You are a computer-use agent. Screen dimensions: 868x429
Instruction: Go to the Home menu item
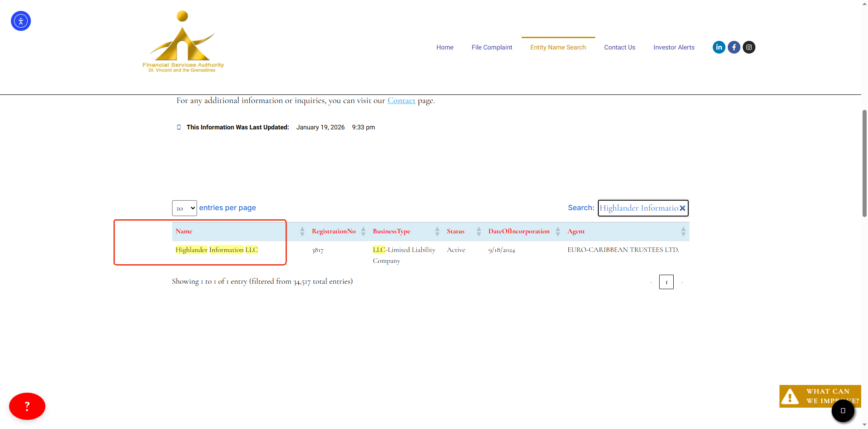click(x=445, y=47)
